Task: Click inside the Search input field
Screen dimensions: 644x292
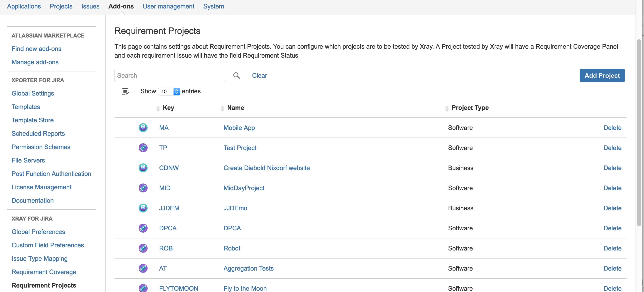Action: (x=170, y=75)
